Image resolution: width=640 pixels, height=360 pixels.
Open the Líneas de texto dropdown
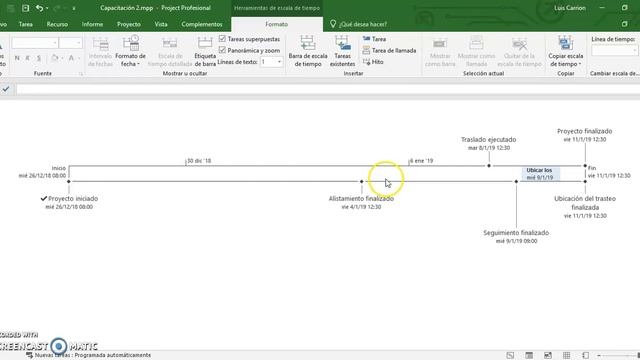(279, 62)
